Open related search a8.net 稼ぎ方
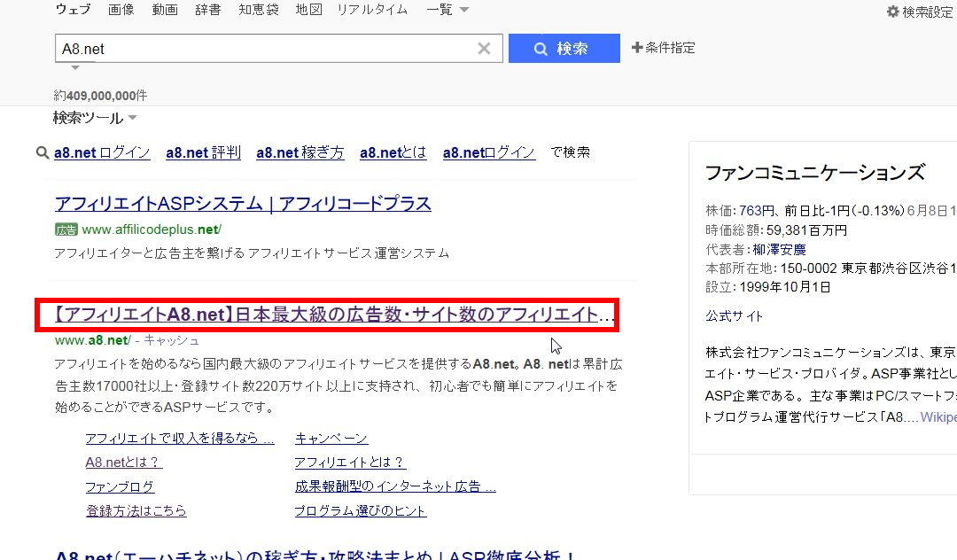 pyautogui.click(x=300, y=152)
